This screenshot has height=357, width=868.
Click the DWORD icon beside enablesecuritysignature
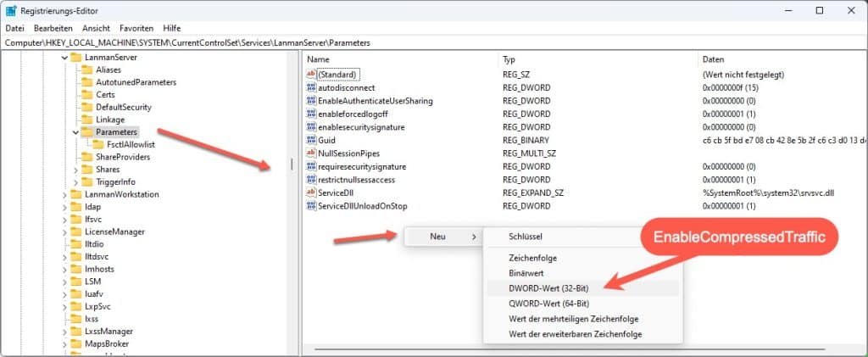click(x=311, y=126)
